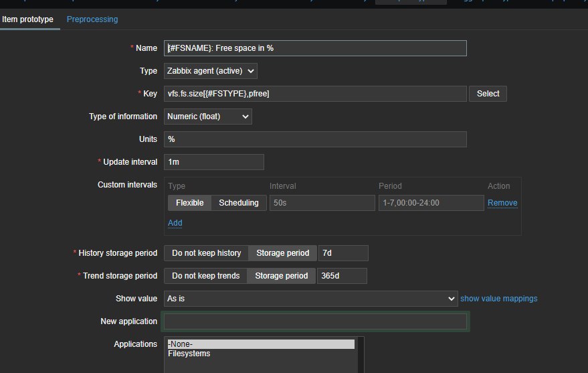Open Type of information dropdown
This screenshot has height=373, width=588.
(208, 117)
